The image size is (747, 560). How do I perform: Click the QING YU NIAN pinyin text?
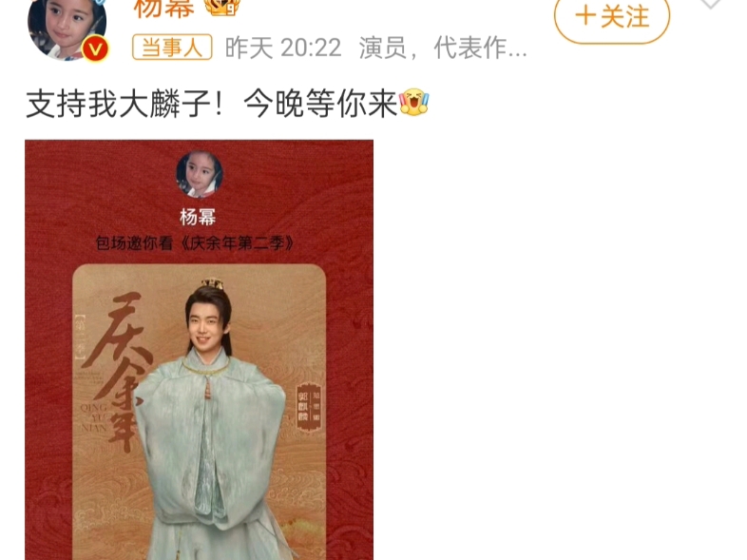tap(94, 417)
